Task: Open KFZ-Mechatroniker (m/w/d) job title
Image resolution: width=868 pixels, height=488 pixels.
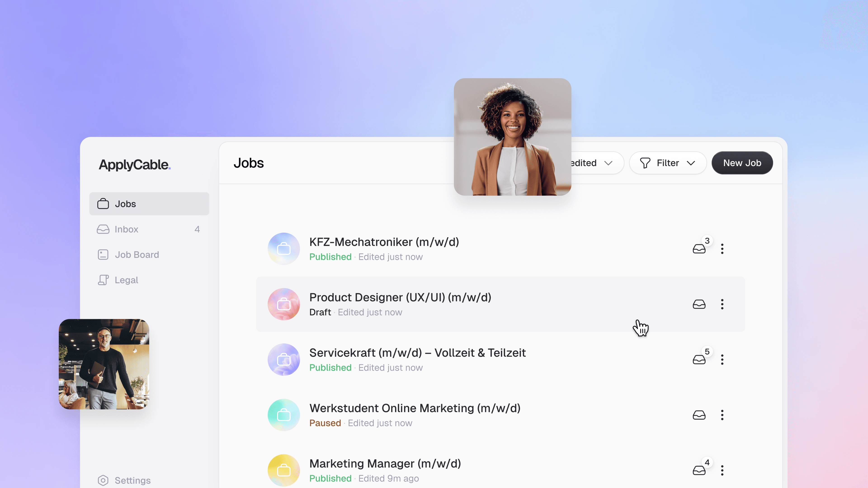Action: [x=384, y=242]
